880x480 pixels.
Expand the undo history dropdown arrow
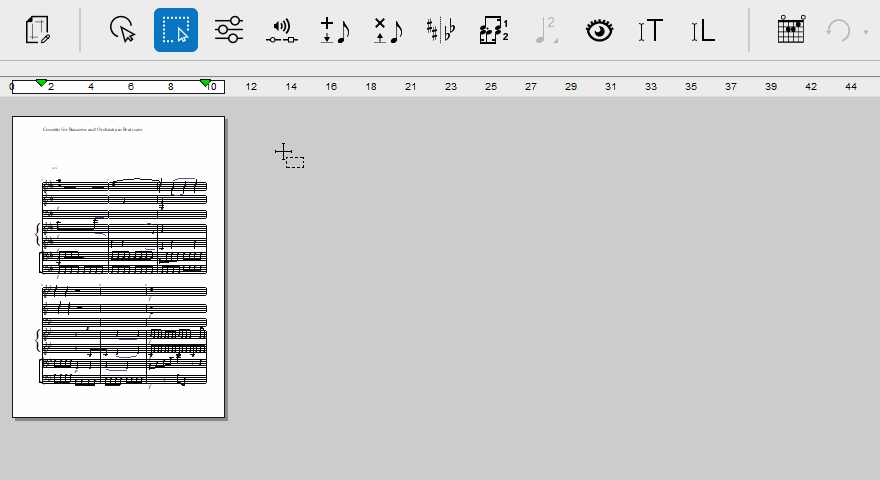865,32
